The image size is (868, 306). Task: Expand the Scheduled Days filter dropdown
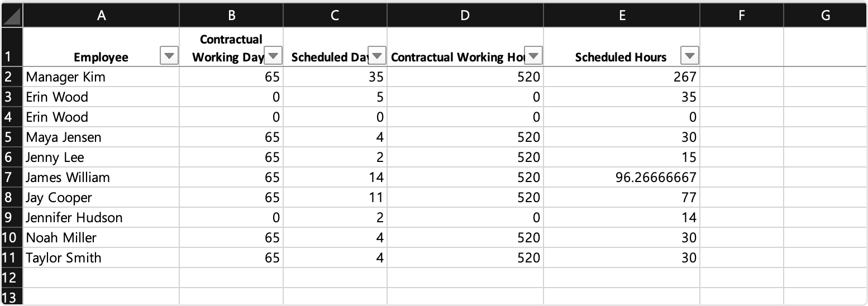pyautogui.click(x=378, y=56)
